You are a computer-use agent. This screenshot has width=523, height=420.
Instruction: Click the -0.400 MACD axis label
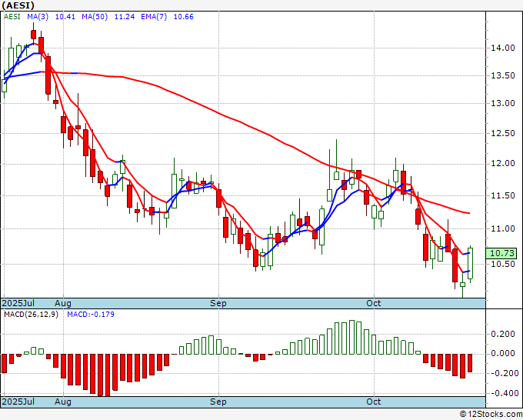pyautogui.click(x=503, y=393)
